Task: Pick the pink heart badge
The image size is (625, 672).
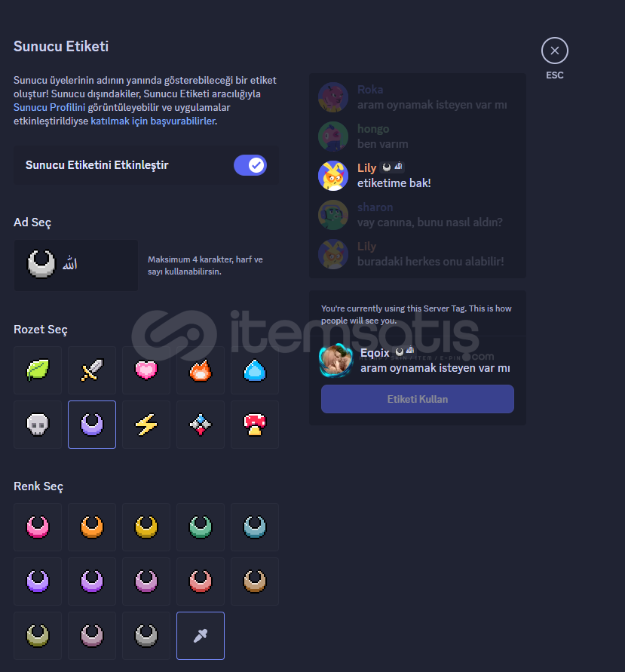Action: [146, 370]
